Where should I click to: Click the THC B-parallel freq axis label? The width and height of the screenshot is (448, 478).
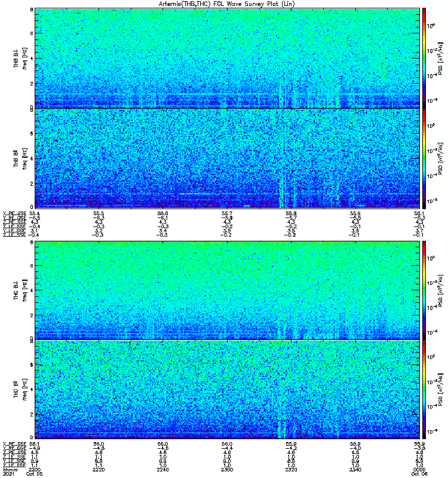coord(24,390)
